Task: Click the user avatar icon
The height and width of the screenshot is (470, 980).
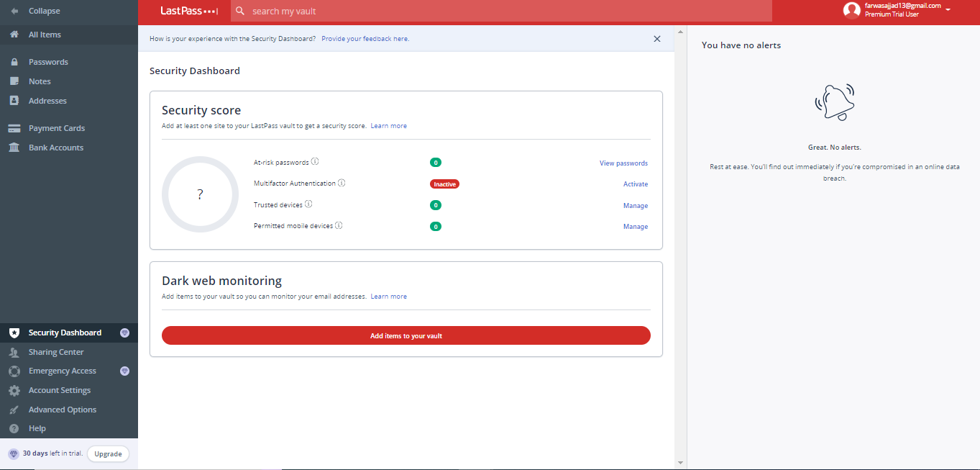Action: click(852, 10)
